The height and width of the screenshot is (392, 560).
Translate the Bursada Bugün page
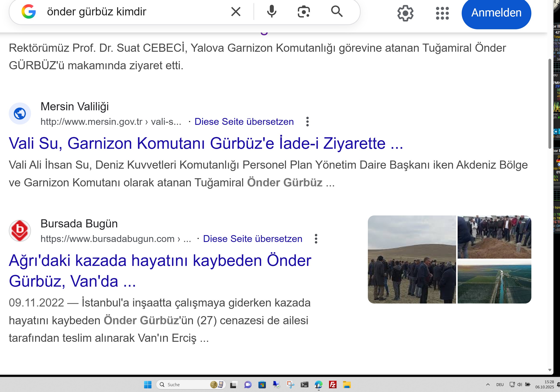[252, 239]
